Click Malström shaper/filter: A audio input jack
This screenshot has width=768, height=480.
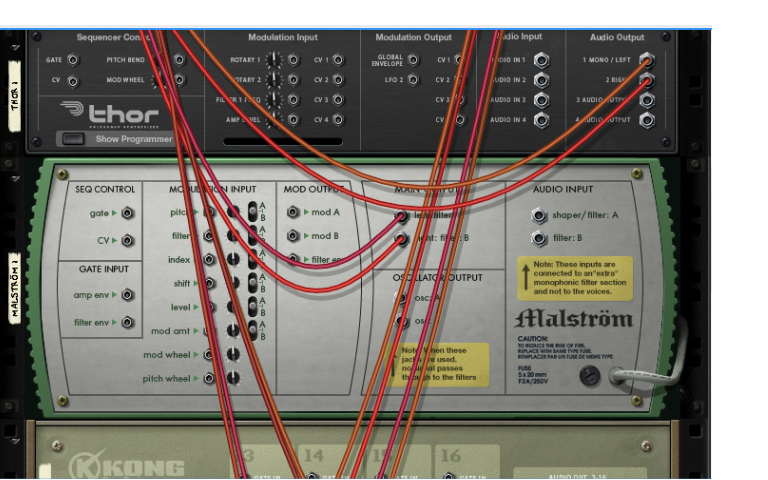[539, 215]
